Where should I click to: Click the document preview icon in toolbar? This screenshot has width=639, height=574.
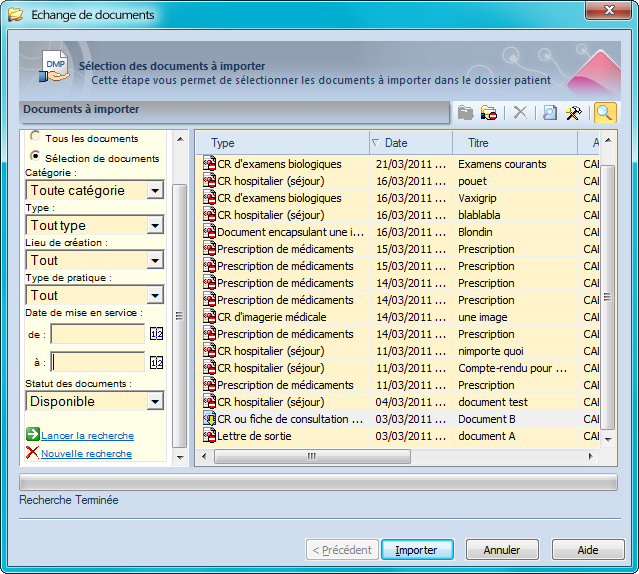tap(550, 113)
